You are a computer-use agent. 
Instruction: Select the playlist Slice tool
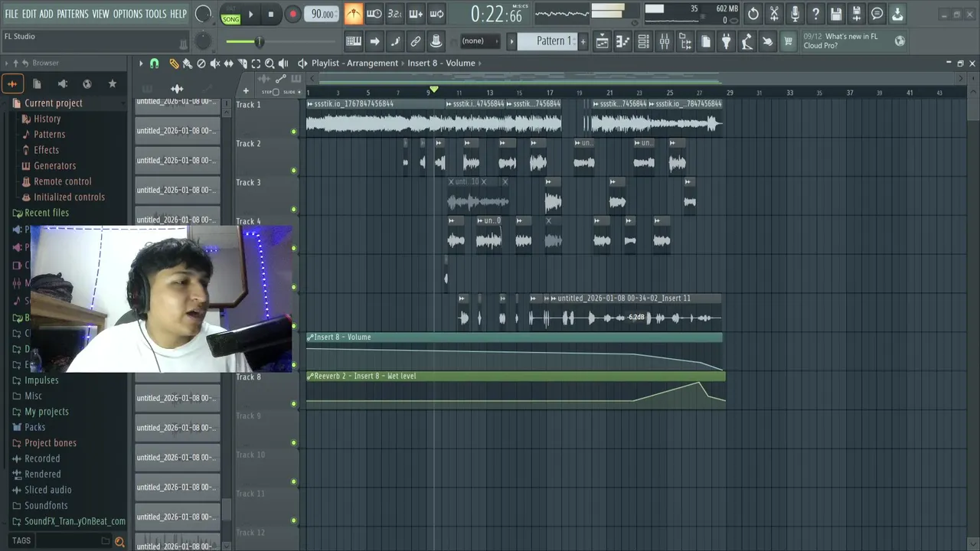click(x=242, y=64)
